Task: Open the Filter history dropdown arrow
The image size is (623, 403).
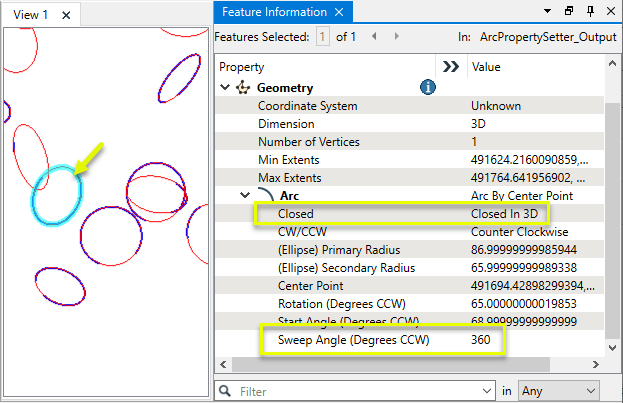Action: [x=485, y=390]
